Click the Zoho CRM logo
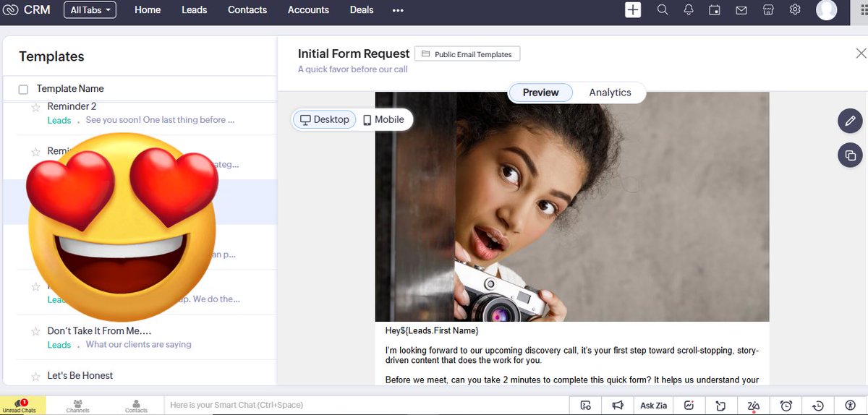 27,10
